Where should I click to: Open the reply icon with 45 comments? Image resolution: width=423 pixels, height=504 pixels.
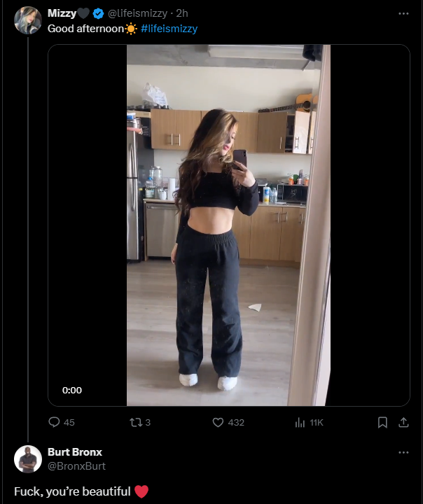click(54, 422)
